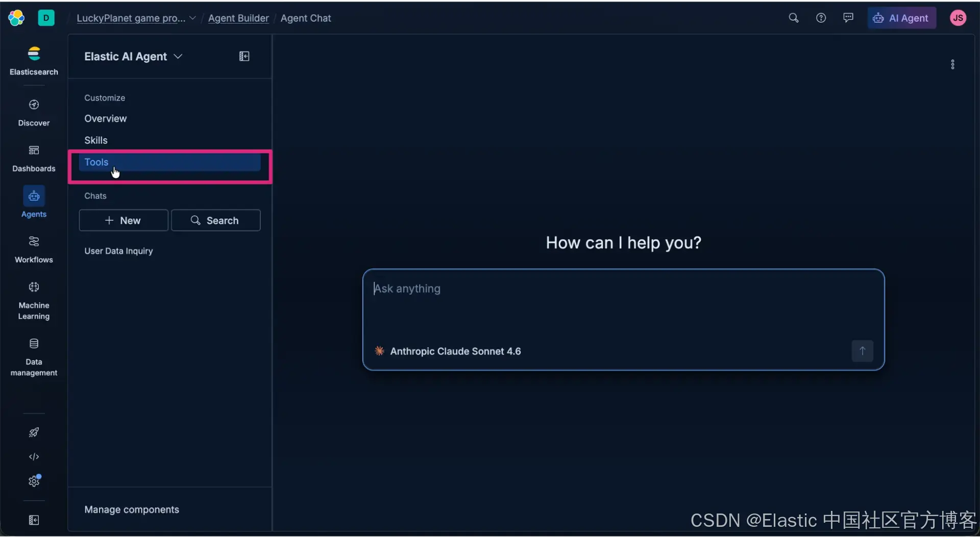Click the Agent Chat breadcrumb
Image resolution: width=980 pixels, height=537 pixels.
tap(306, 18)
